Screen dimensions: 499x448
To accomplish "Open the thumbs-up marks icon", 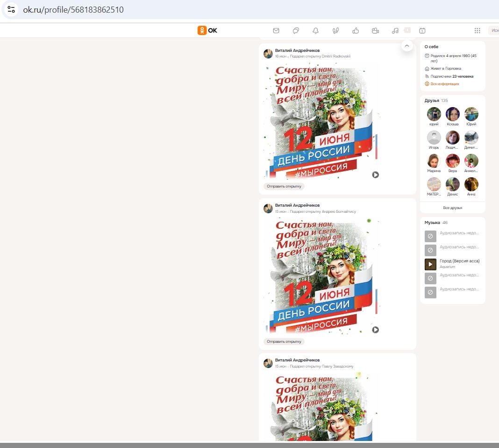I will (356, 30).
